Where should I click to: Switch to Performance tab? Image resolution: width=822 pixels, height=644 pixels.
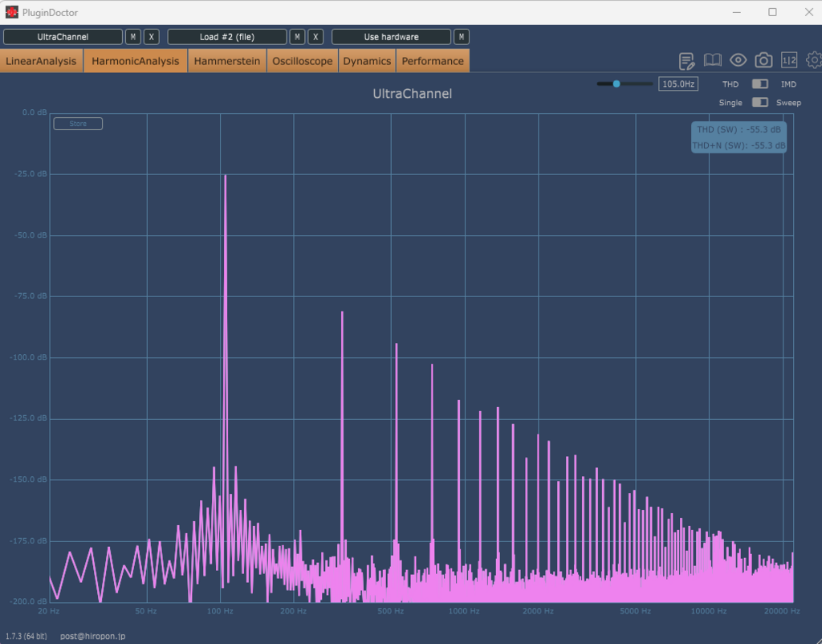click(433, 61)
